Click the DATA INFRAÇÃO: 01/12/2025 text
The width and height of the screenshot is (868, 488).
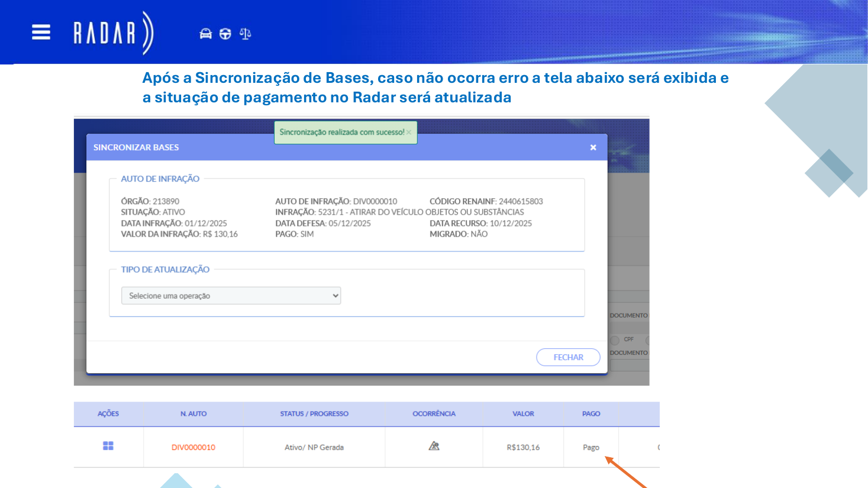[174, 223]
